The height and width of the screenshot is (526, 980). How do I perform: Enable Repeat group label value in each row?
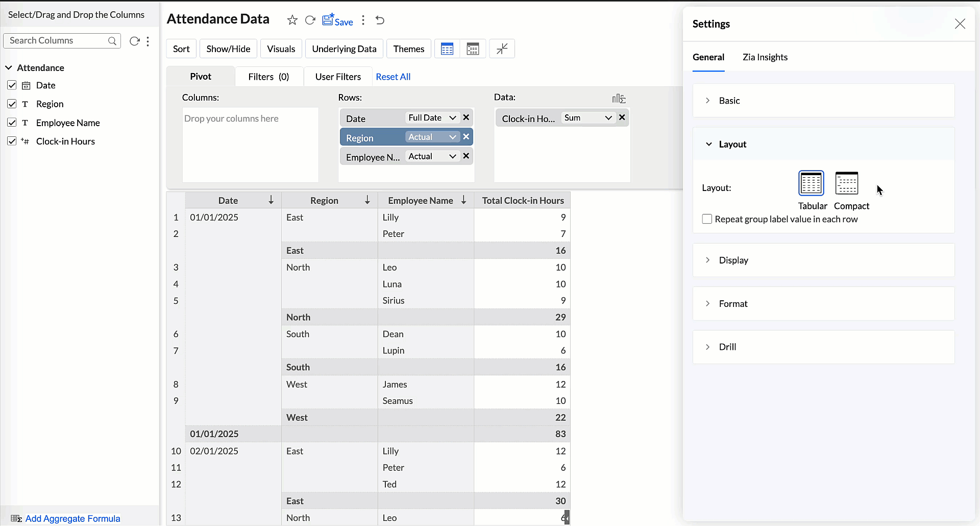pos(707,219)
